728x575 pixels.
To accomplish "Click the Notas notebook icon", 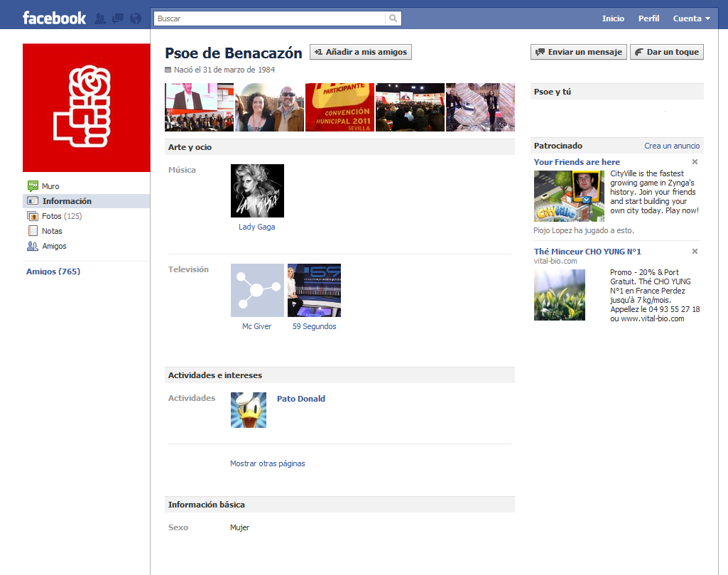I will [33, 231].
